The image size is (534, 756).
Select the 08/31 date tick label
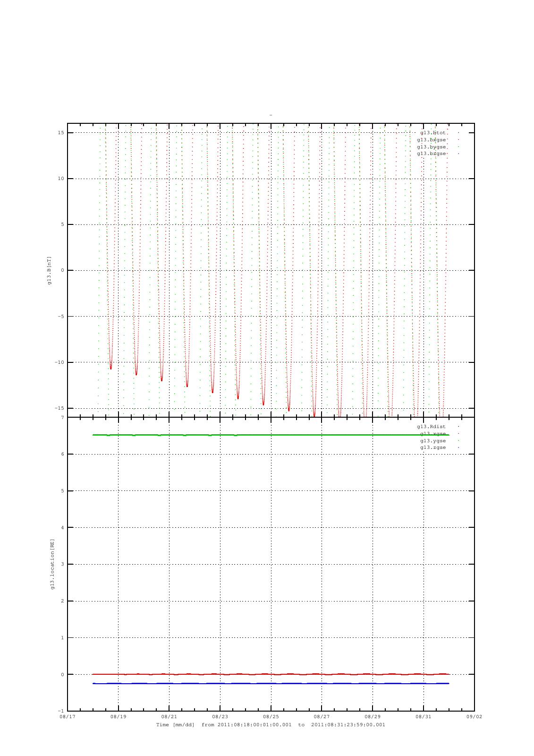coord(424,717)
